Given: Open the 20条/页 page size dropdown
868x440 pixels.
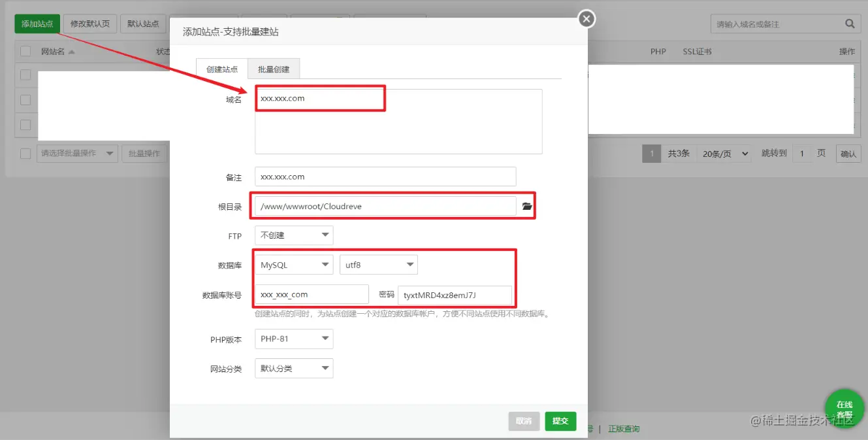Looking at the screenshot, I should (724, 153).
